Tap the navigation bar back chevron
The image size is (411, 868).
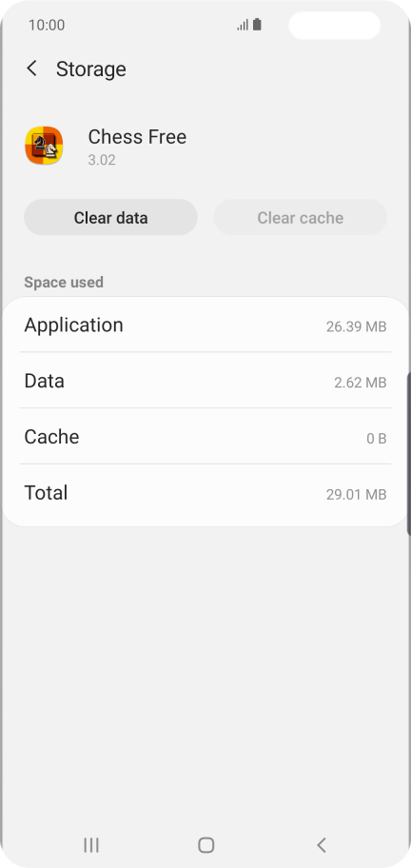(322, 845)
